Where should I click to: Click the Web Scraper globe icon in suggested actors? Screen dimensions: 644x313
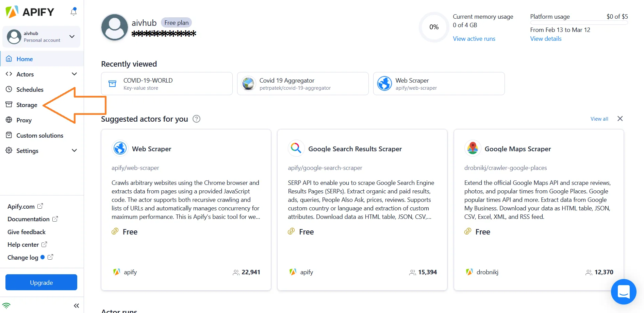point(120,148)
